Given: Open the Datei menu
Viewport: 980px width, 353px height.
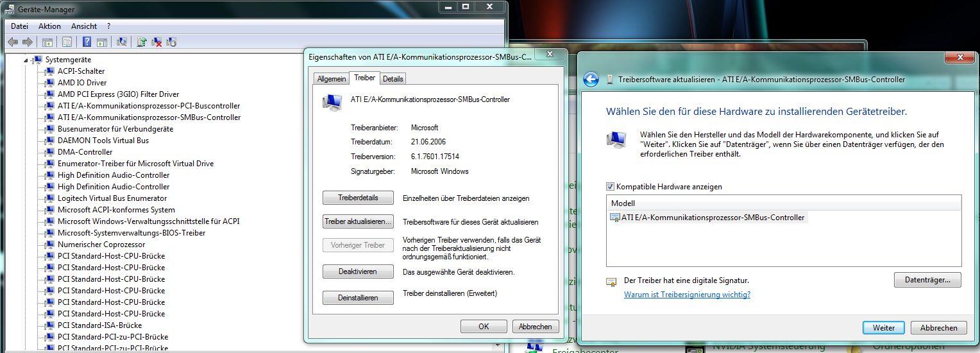Looking at the screenshot, I should click(19, 26).
